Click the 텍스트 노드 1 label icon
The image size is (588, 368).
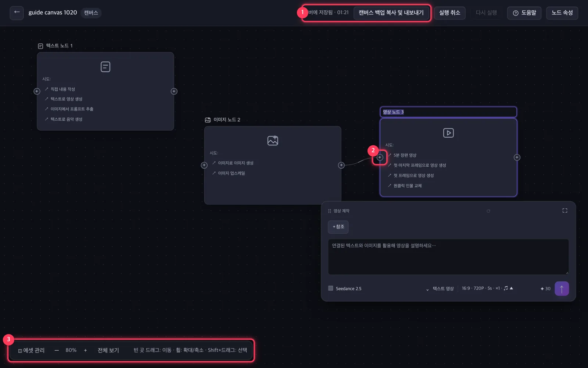[x=40, y=46]
